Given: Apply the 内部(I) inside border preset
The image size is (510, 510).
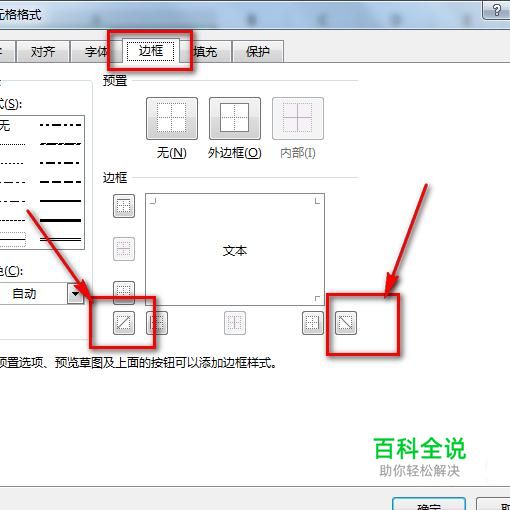Looking at the screenshot, I should [x=298, y=118].
